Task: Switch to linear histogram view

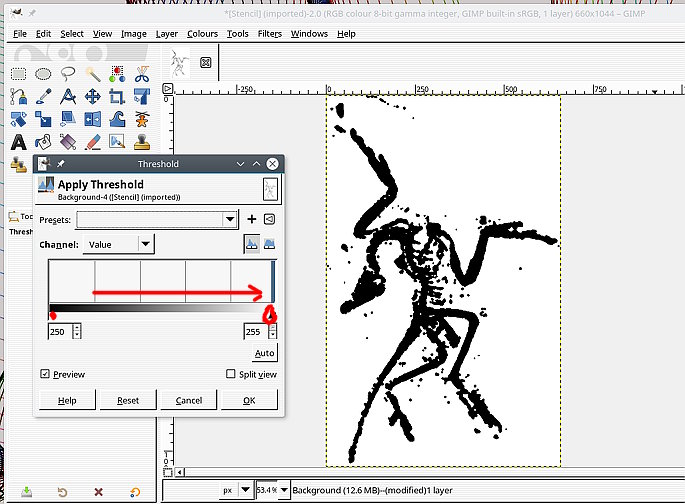Action: tap(250, 243)
